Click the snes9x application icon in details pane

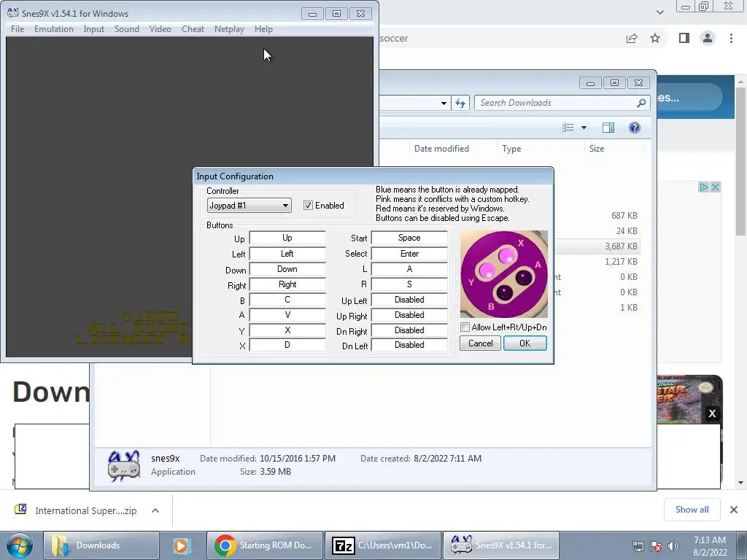coord(124,466)
